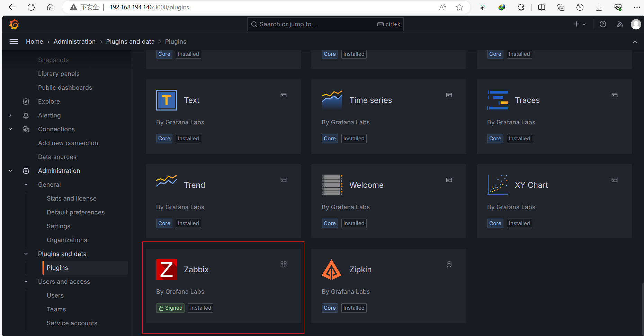644x336 pixels.
Task: Open Add new connection in sidebar
Action: [68, 143]
